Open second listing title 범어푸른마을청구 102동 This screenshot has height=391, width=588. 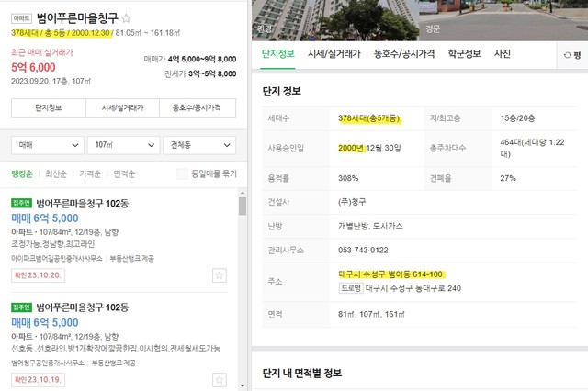82,307
